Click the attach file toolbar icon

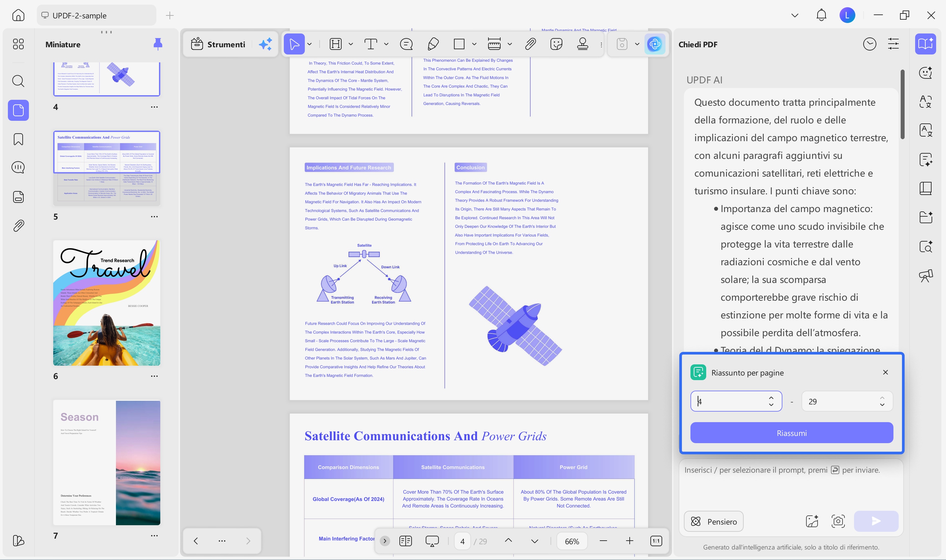pyautogui.click(x=530, y=44)
